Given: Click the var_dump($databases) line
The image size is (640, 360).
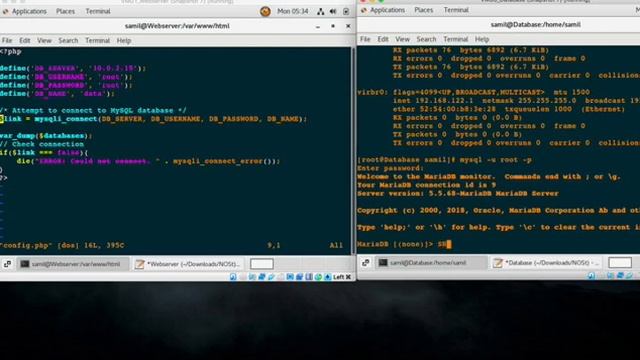Looking at the screenshot, I should (x=46, y=136).
